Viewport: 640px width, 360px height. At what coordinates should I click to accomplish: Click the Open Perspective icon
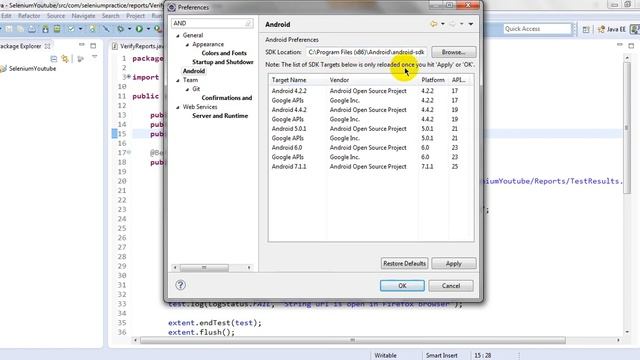point(586,29)
